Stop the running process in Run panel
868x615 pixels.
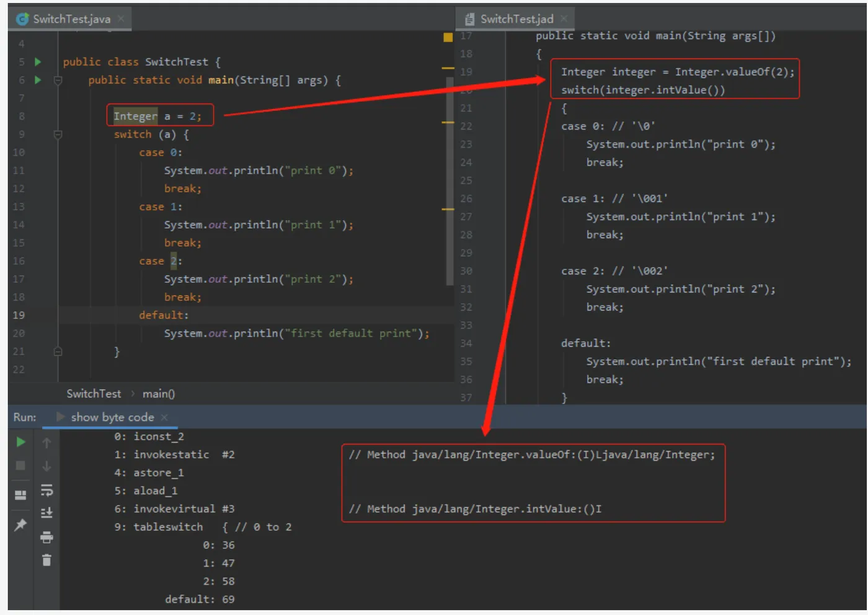[x=20, y=466]
